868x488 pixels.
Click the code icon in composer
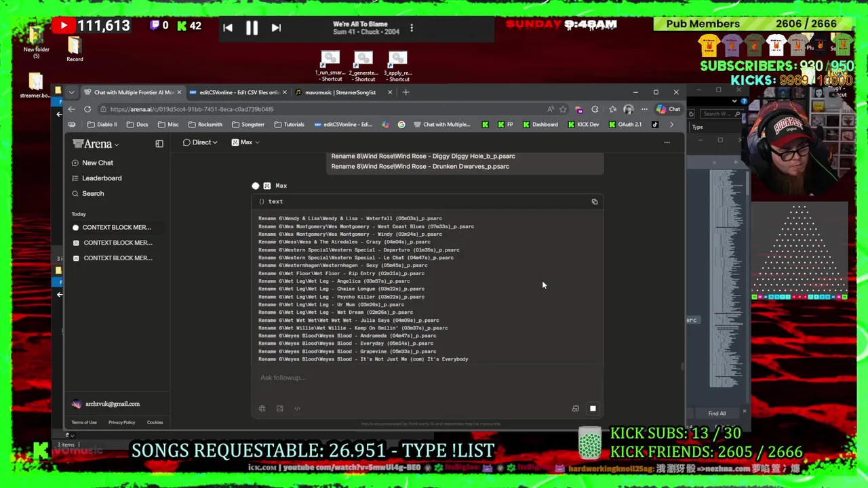coord(297,409)
